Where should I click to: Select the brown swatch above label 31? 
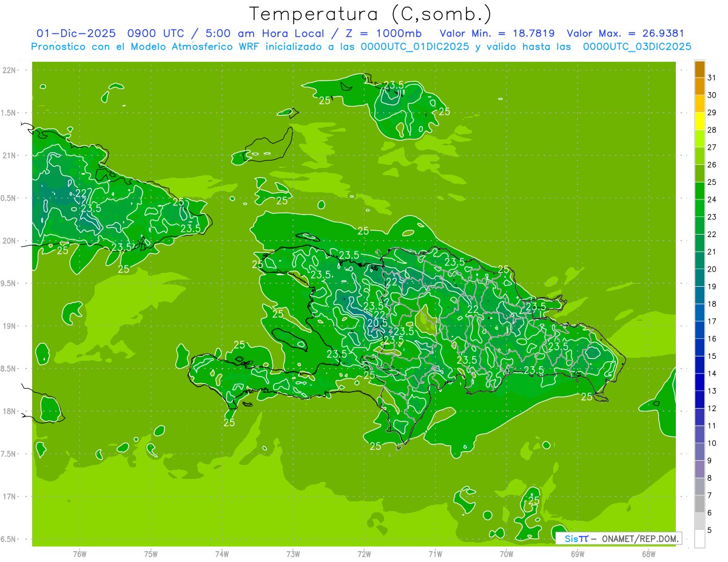[x=699, y=69]
